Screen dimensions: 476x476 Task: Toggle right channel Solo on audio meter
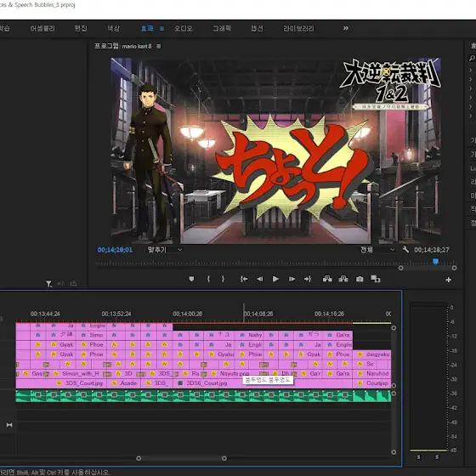pyautogui.click(x=437, y=457)
